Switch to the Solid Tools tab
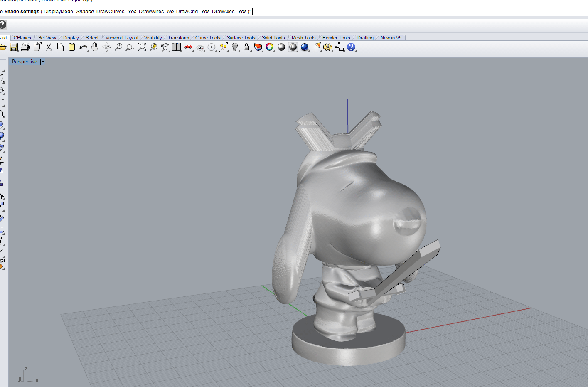Viewport: 588px width, 387px height. (273, 38)
